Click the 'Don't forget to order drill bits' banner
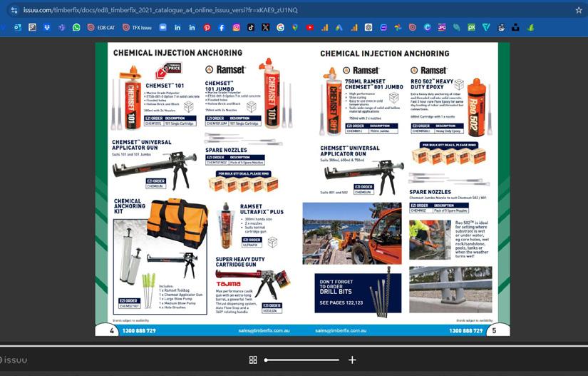The height and width of the screenshot is (376, 588). pos(358,293)
